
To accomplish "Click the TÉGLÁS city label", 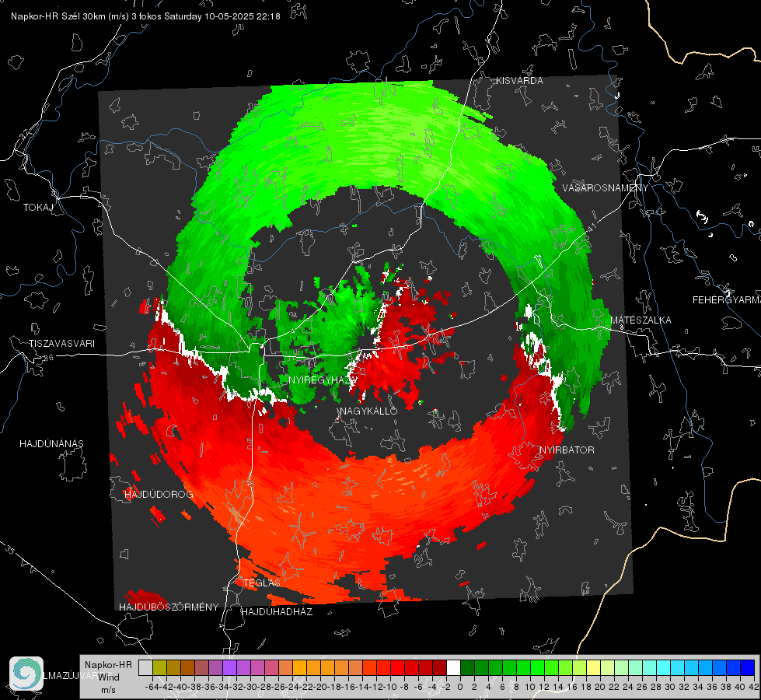I will (x=262, y=583).
